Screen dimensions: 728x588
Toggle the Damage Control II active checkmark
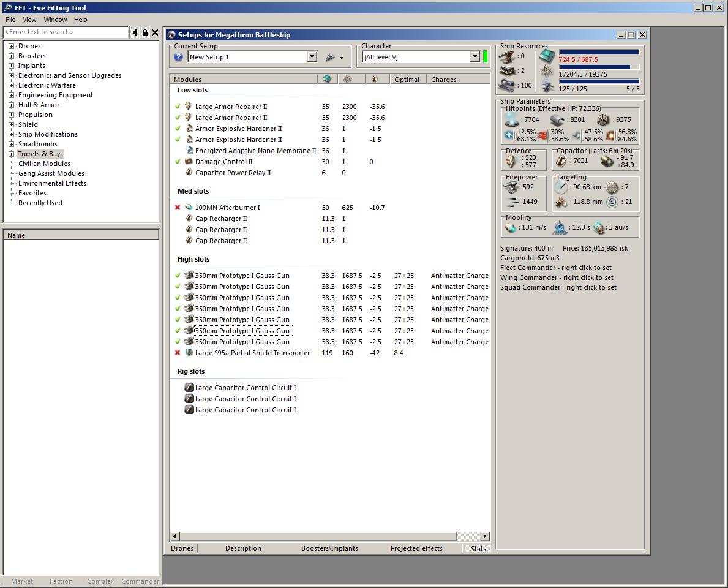[x=178, y=162]
